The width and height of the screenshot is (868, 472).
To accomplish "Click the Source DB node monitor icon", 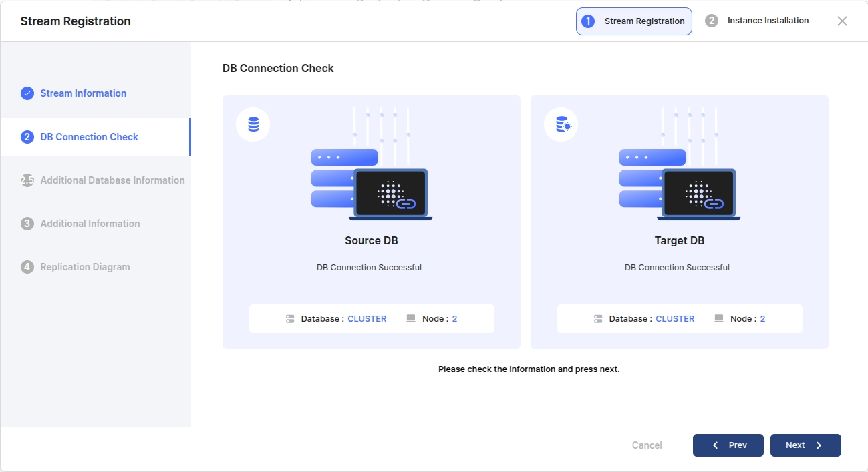I will point(411,319).
